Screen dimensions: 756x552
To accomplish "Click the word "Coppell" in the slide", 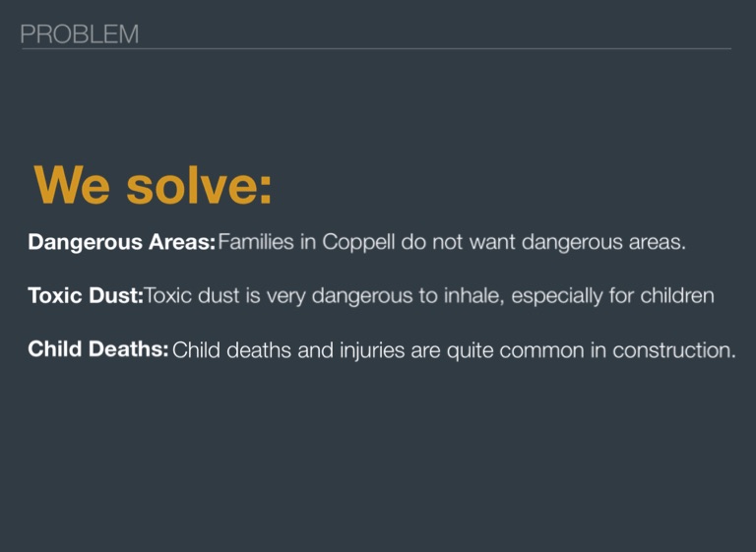I will pos(359,242).
